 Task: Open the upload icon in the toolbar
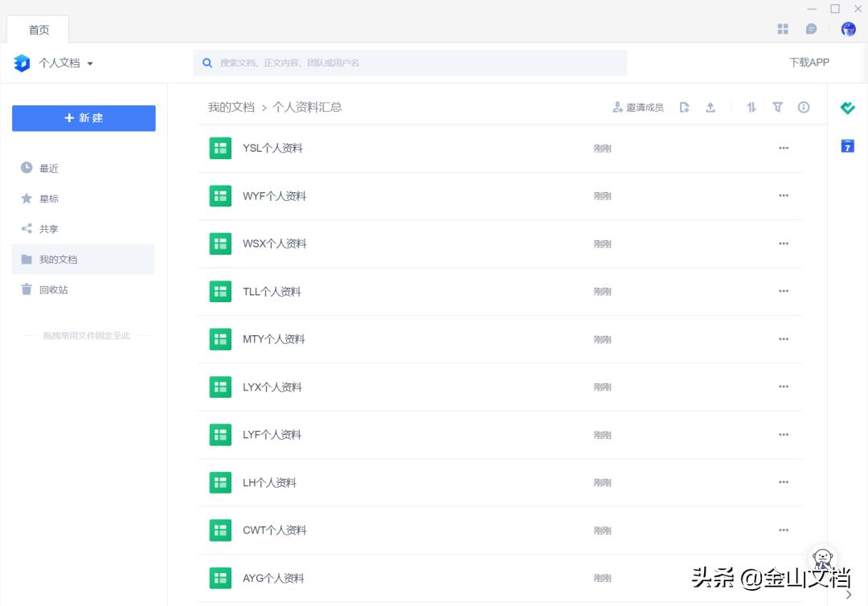tap(711, 107)
